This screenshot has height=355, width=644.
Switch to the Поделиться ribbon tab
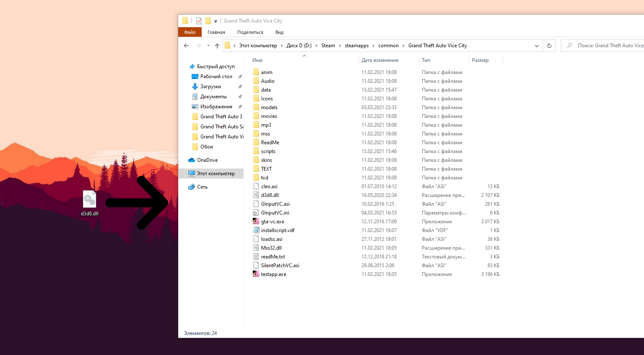(250, 32)
